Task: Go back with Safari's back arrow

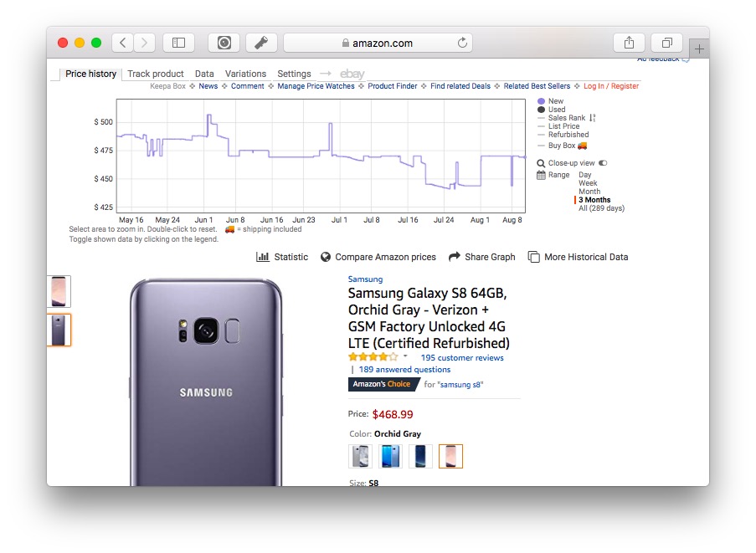Action: (x=123, y=43)
